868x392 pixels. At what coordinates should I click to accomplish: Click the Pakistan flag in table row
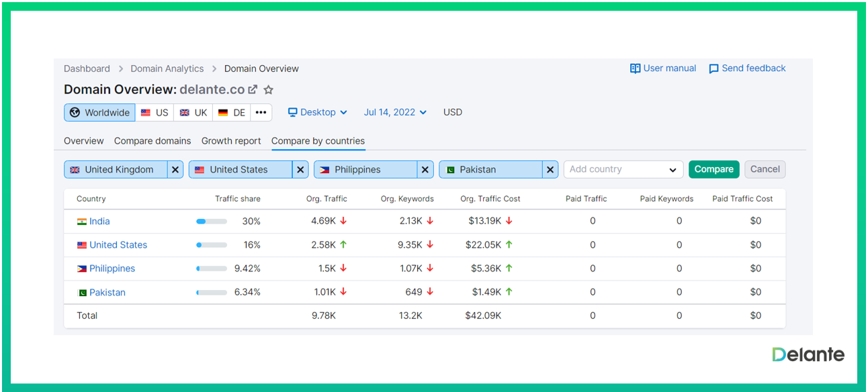pos(82,293)
